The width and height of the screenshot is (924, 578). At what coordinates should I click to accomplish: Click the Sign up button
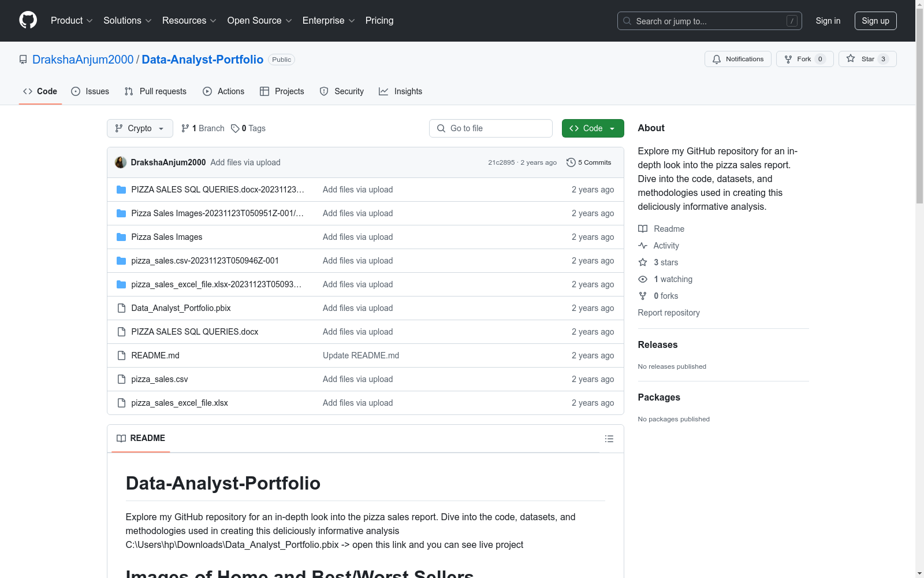875,21
